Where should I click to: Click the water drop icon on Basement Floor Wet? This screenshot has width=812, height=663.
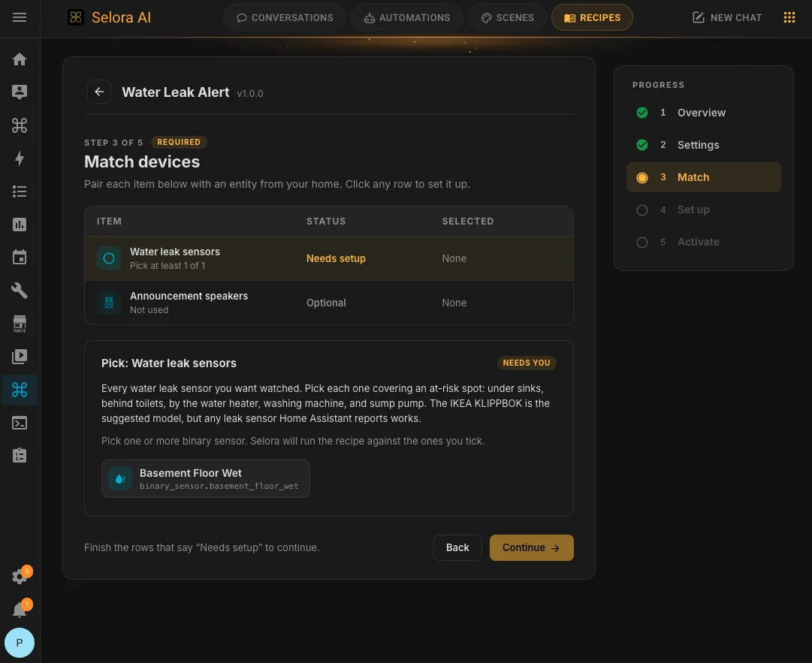point(120,479)
